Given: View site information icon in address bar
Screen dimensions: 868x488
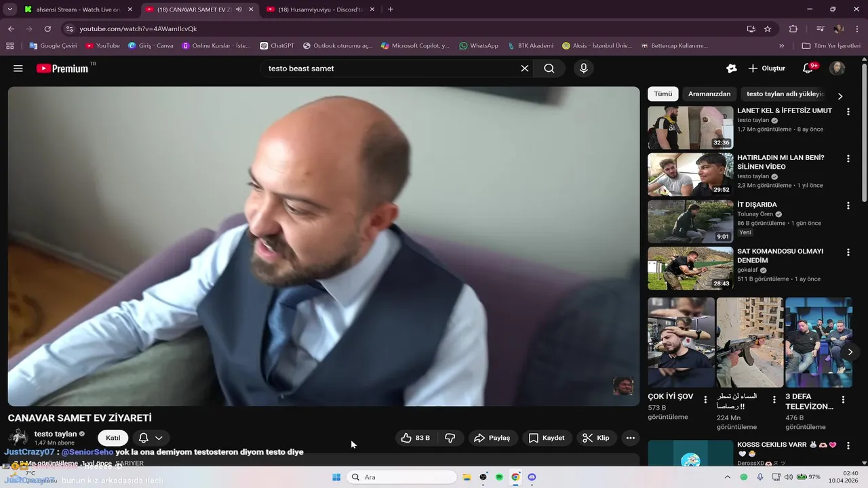Looking at the screenshot, I should 68,29.
